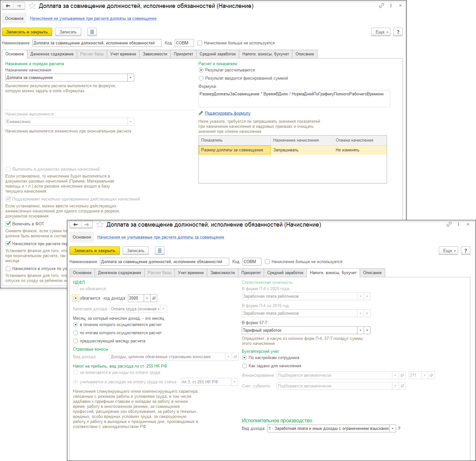
Task: Open Средний заработок tab in the front window
Action: (285, 273)
